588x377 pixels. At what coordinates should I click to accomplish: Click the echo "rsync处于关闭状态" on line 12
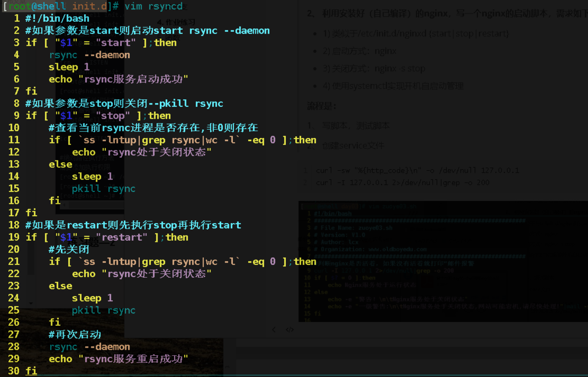coord(142,152)
